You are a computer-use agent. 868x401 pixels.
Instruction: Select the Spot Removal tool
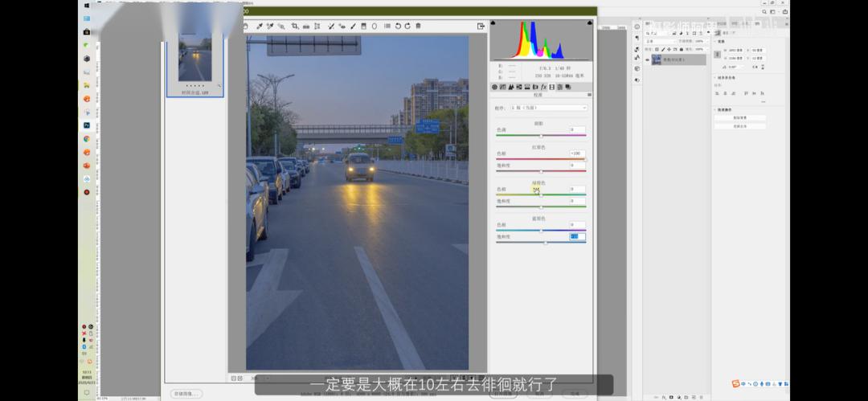tap(331, 26)
